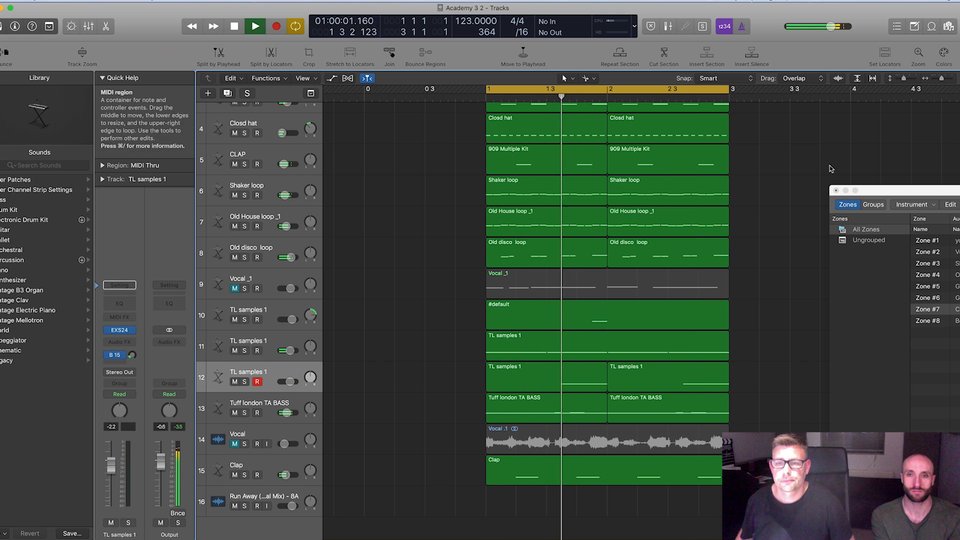
Task: Disable record on selected TL samples 1
Action: click(257, 381)
